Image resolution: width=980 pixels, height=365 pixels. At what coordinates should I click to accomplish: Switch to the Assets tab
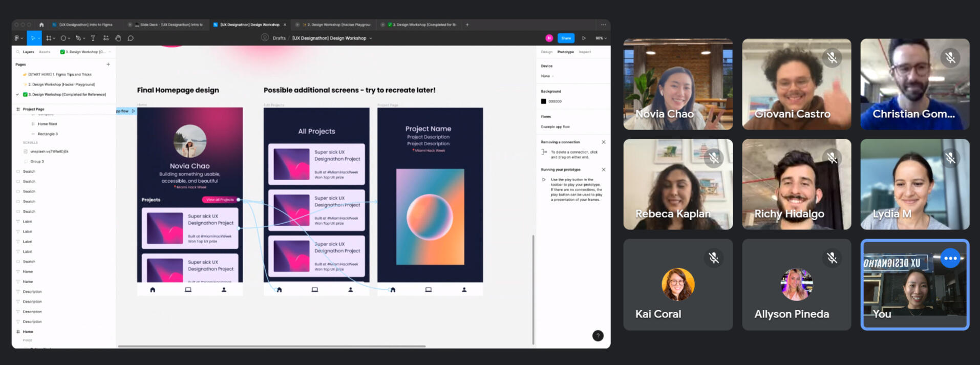pos(45,52)
